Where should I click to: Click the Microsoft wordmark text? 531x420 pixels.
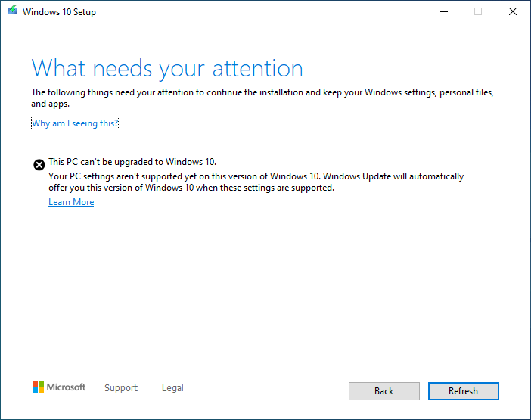pos(67,387)
